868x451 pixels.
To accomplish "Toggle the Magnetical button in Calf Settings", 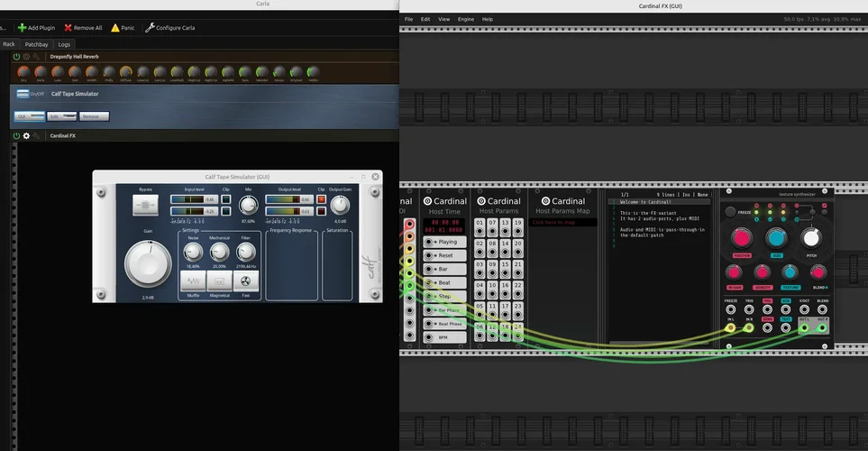I will coord(219,281).
